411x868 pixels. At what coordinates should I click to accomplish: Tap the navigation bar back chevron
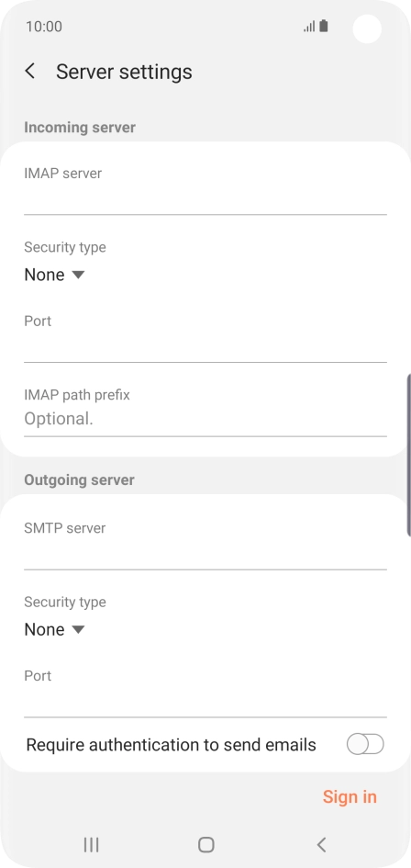coord(321,844)
